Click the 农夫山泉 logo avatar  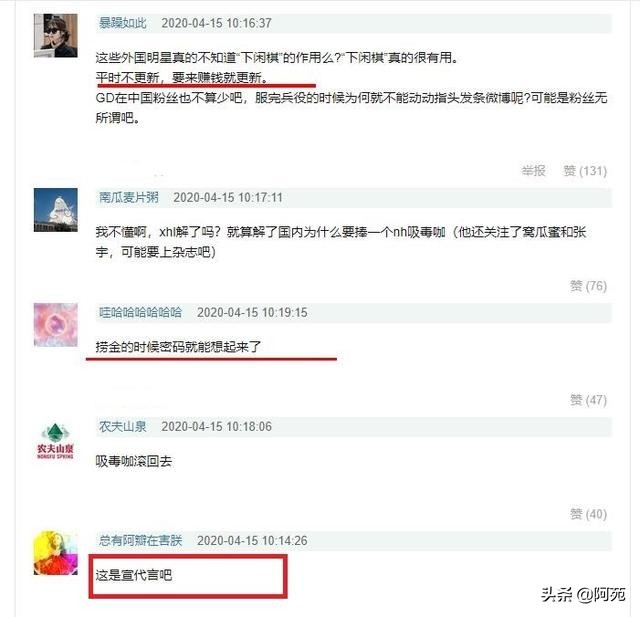pyautogui.click(x=56, y=439)
